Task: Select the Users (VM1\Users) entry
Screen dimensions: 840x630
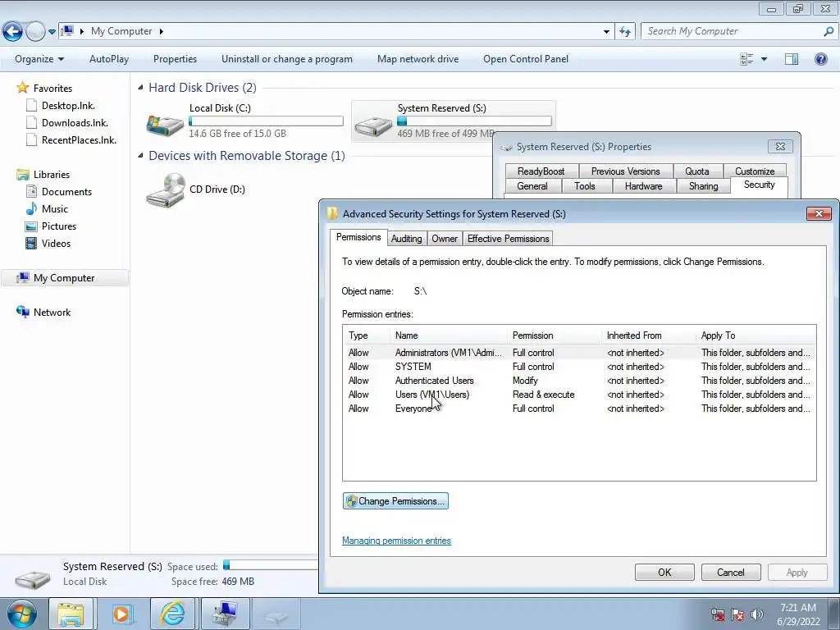Action: point(579,395)
